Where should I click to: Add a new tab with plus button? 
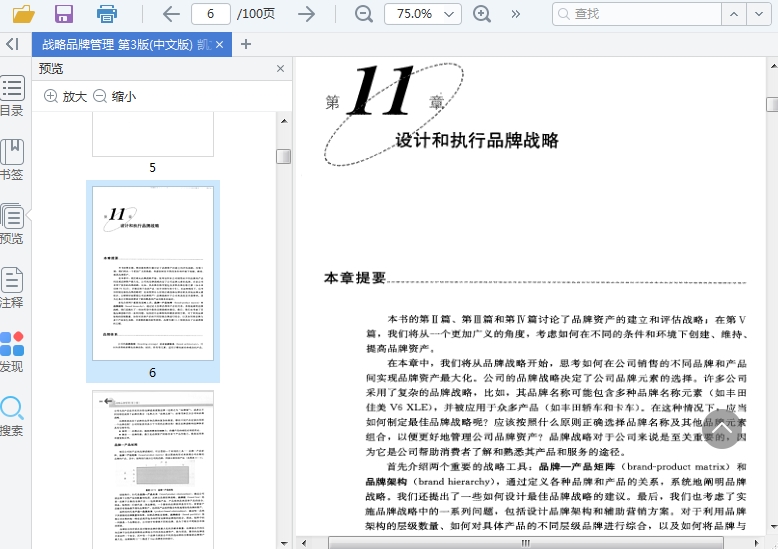246,44
